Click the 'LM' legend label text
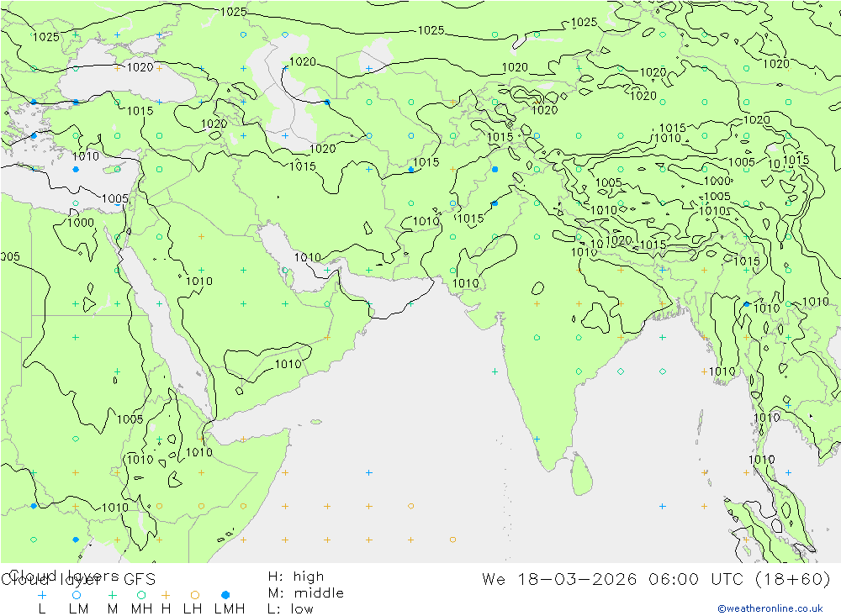The width and height of the screenshot is (841, 616). click(79, 609)
